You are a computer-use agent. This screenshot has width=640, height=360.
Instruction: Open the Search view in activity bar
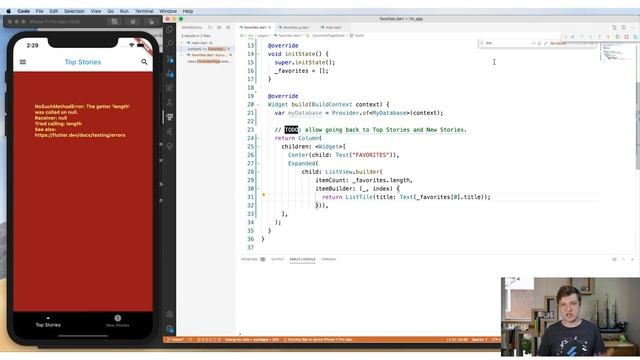[x=169, y=44]
